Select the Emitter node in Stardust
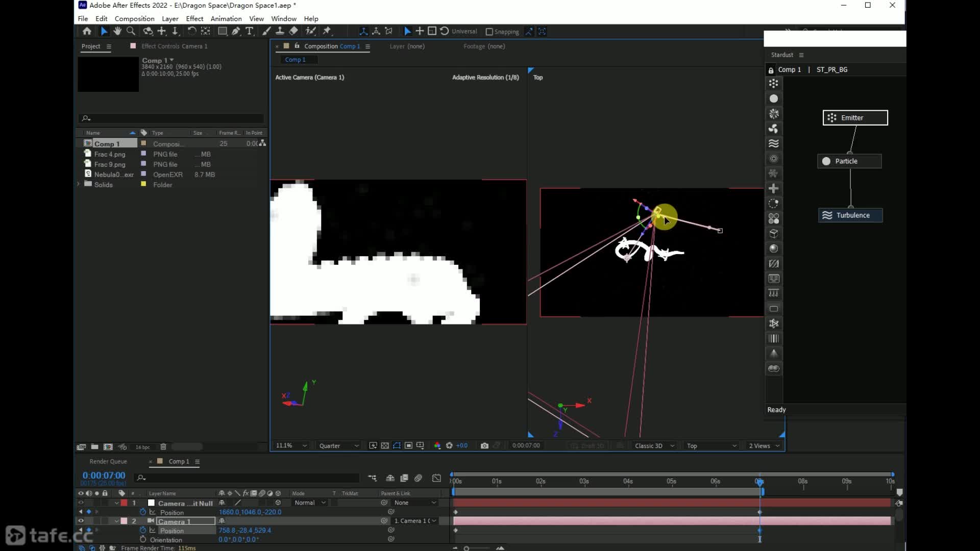 pyautogui.click(x=855, y=118)
